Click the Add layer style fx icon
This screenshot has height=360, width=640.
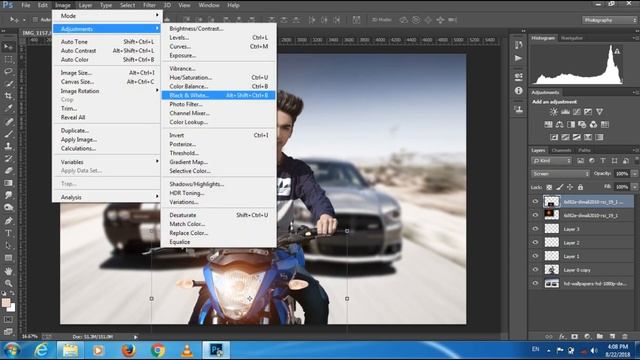coord(562,336)
